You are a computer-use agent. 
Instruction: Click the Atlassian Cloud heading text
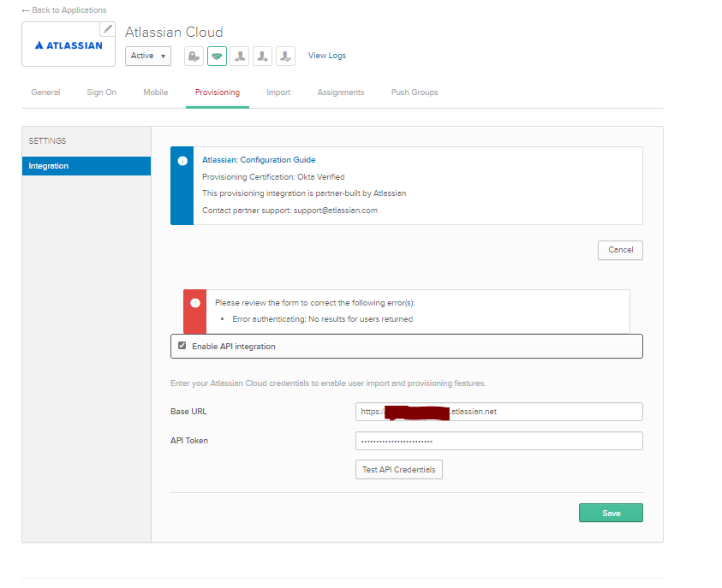174,33
